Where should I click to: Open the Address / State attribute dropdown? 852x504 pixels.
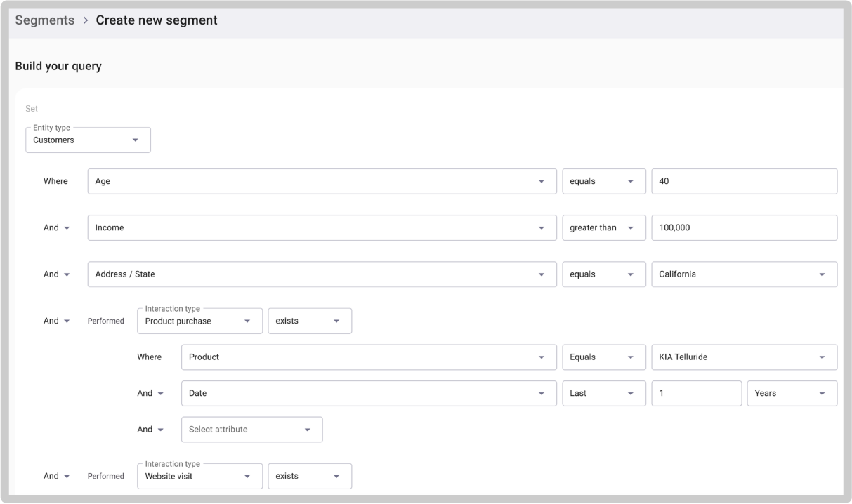321,274
